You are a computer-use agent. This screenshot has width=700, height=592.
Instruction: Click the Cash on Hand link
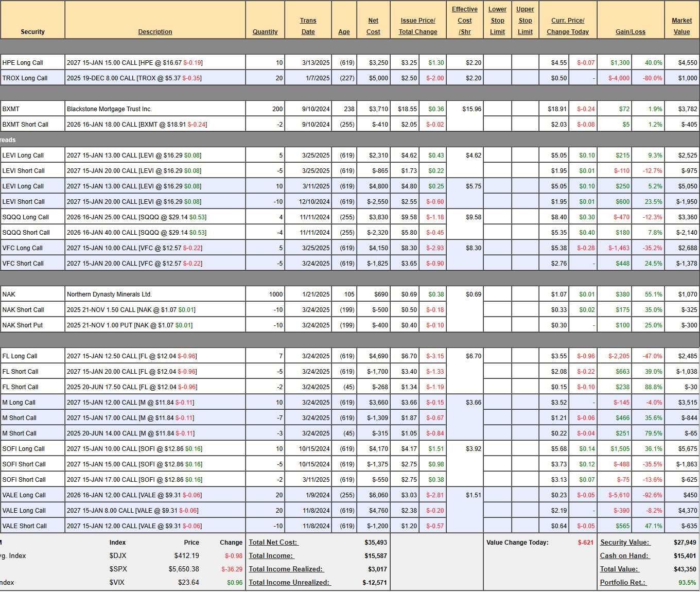(x=624, y=555)
